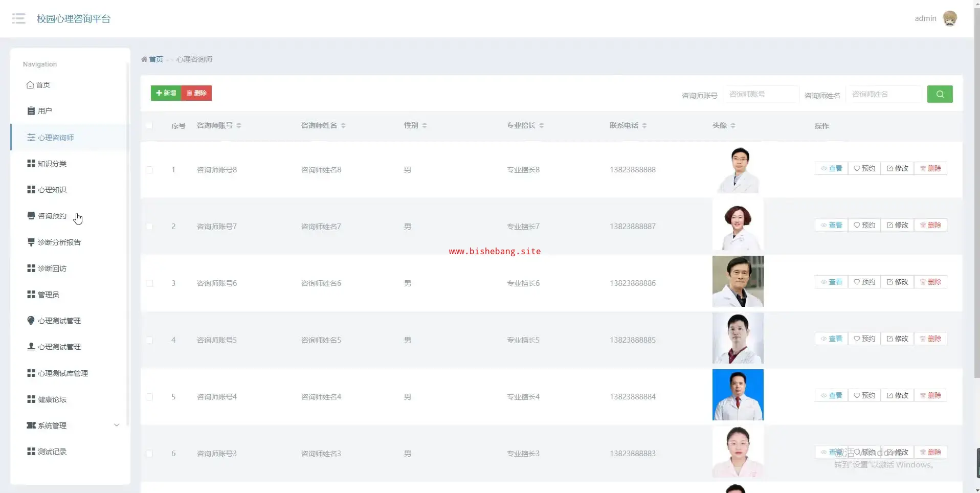Toggle the sidebar with the hamburger menu icon
The width and height of the screenshot is (980, 493).
pos(19,19)
